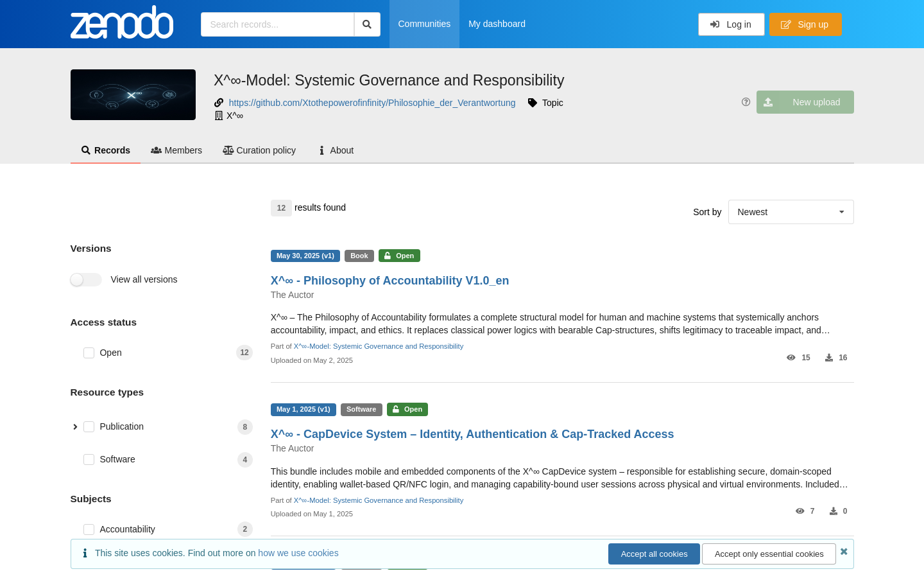Viewport: 924px width, 578px height.
Task: Click the Resource types facet heading
Action: tap(107, 392)
